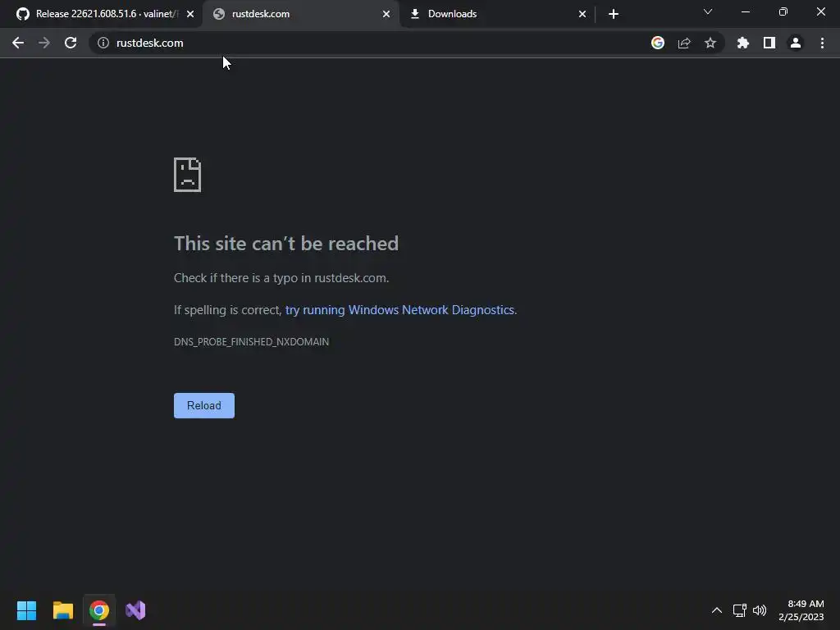Open the Windows Start menu

[x=26, y=610]
